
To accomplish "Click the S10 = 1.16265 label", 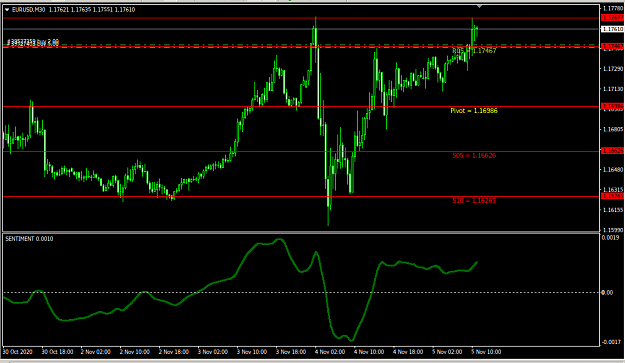I will coord(474,200).
